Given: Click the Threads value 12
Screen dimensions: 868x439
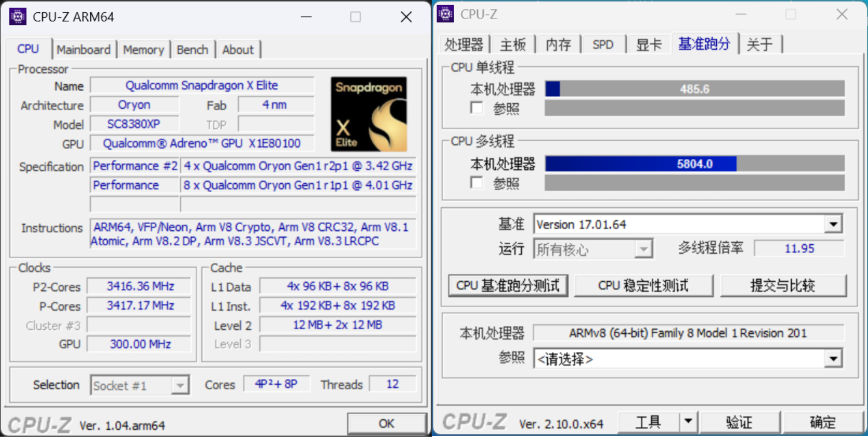Looking at the screenshot, I should point(393,384).
